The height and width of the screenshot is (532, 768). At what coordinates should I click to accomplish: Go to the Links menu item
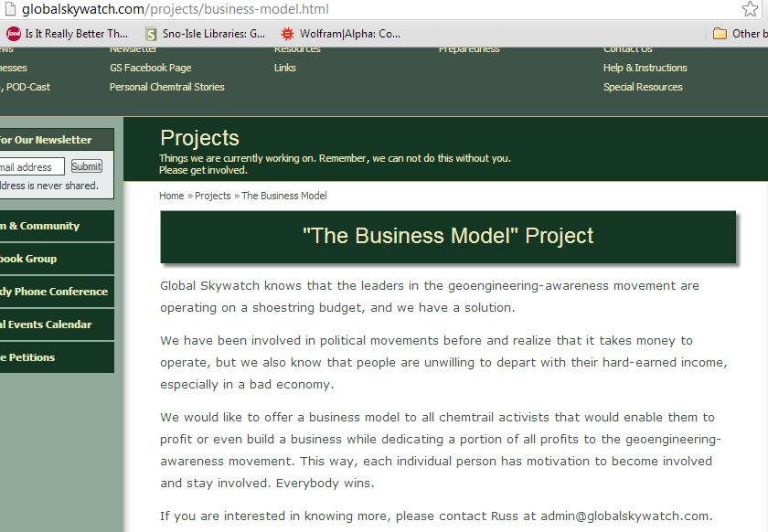pyautogui.click(x=285, y=68)
